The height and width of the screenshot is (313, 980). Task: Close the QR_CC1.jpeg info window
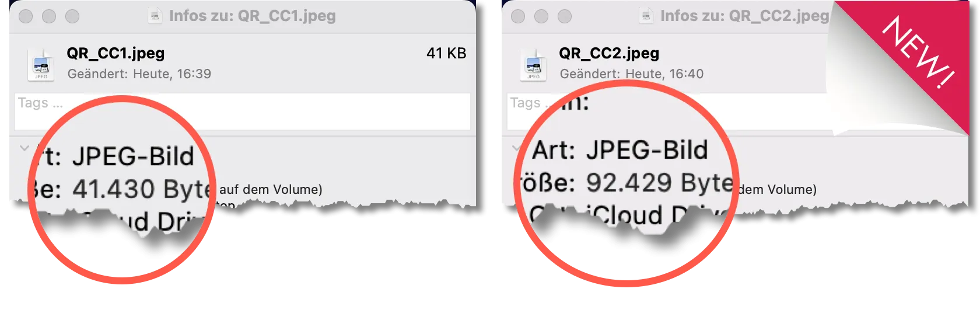[x=26, y=16]
